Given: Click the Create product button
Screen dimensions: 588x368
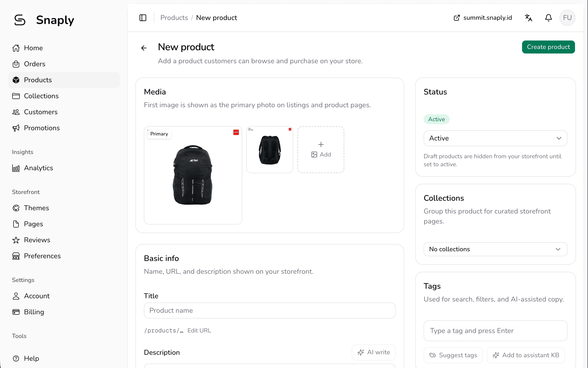Looking at the screenshot, I should [x=548, y=47].
